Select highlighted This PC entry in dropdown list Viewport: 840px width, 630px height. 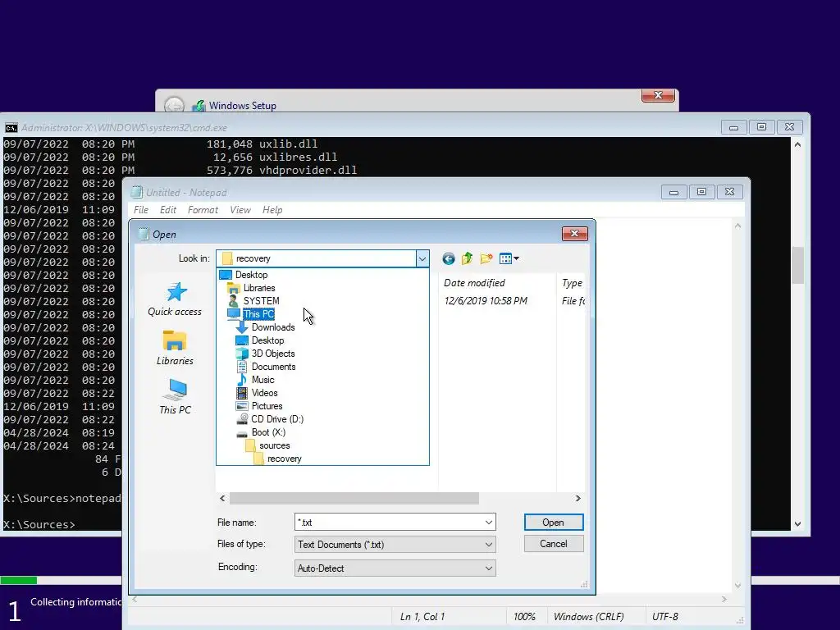pyautogui.click(x=258, y=314)
